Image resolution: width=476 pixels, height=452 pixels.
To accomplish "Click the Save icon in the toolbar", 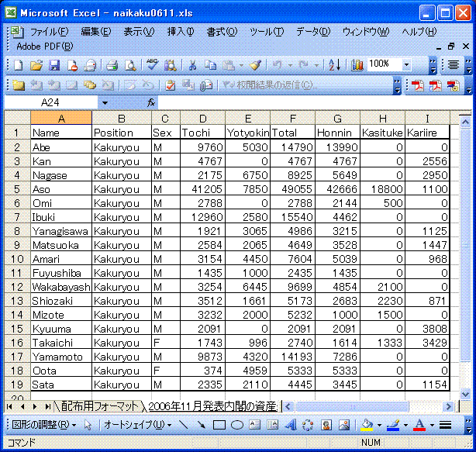I will pyautogui.click(x=53, y=65).
